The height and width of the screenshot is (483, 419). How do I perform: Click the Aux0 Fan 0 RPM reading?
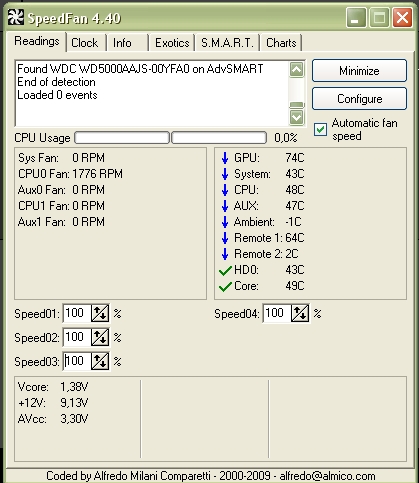point(61,190)
